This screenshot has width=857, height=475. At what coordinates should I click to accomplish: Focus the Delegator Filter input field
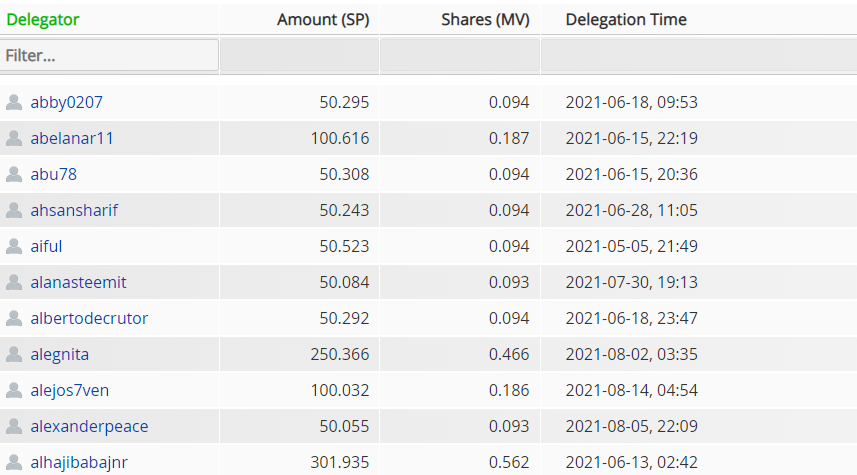coord(109,56)
